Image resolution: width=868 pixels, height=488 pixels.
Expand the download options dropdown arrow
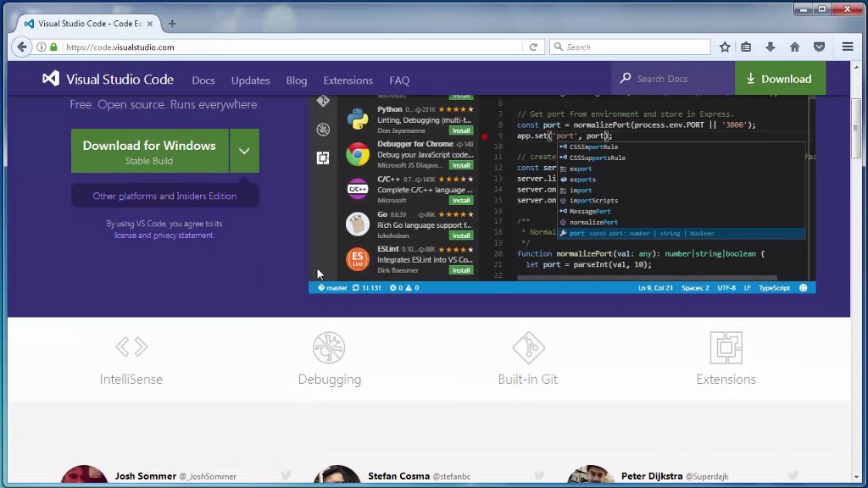244,151
